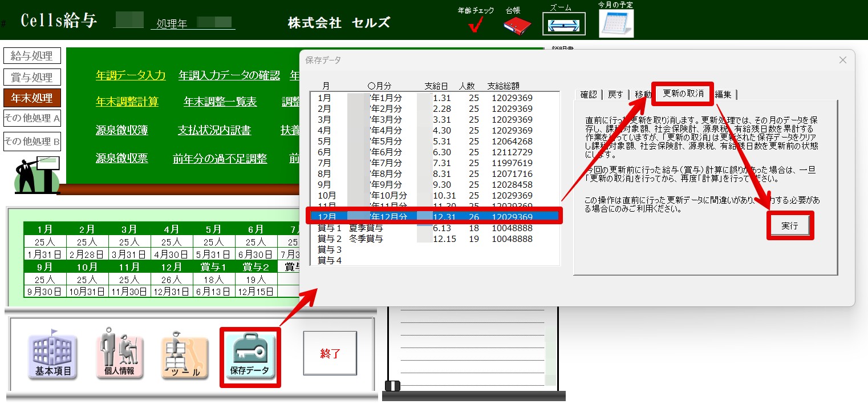Click the 年齢チェック check icon
Image resolution: width=868 pixels, height=408 pixels.
(x=474, y=24)
